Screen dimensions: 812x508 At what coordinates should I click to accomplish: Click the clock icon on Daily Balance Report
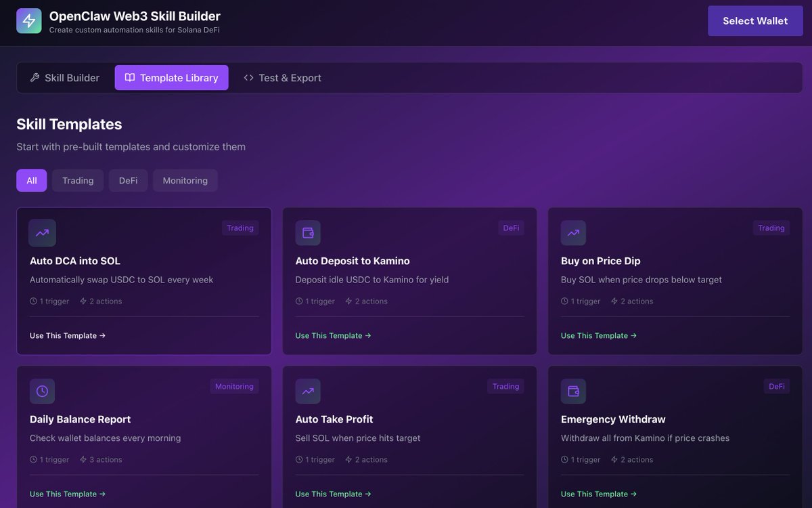pos(42,391)
